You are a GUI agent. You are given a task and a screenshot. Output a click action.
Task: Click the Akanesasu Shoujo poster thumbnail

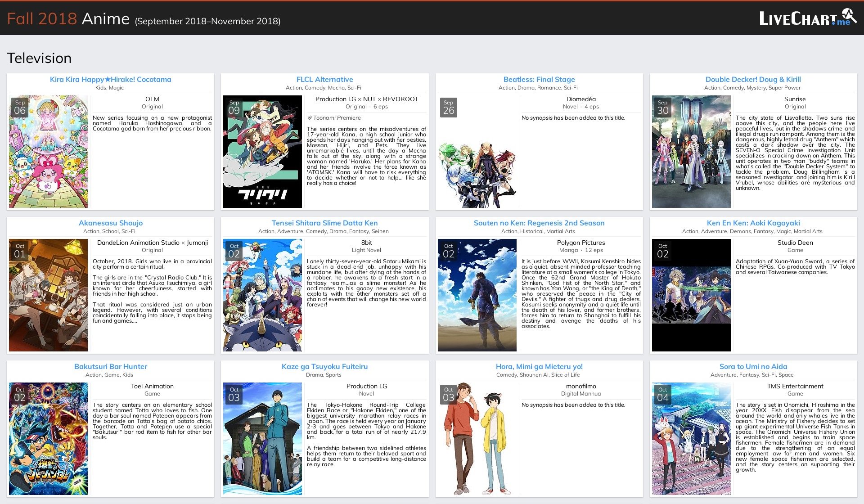[49, 295]
